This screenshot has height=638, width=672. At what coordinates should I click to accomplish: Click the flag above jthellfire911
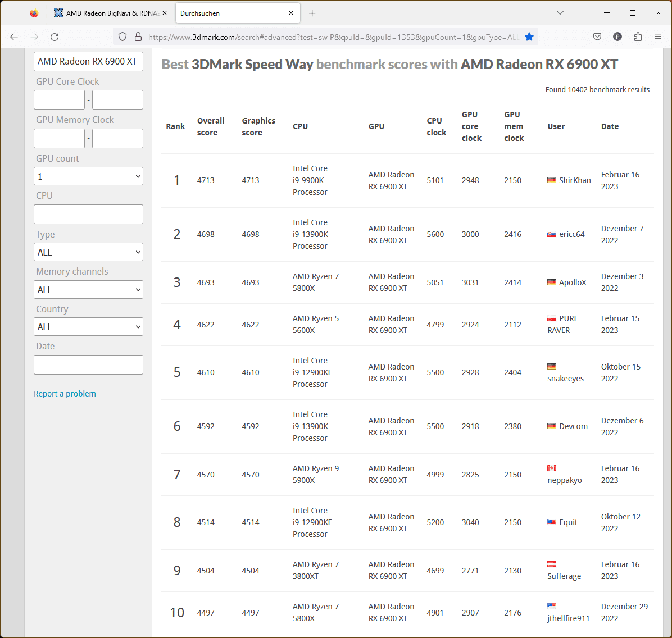pos(552,607)
